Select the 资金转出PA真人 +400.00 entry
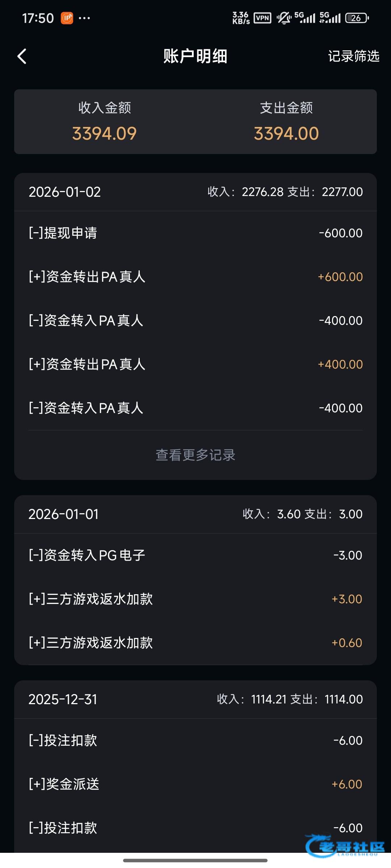Screen dimensions: 391x868 pyautogui.click(x=195, y=364)
